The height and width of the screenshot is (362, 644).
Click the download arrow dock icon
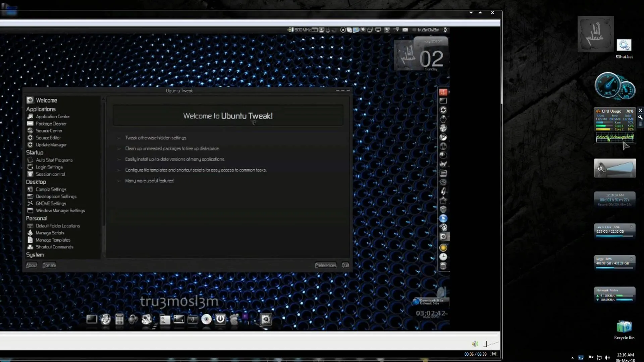(x=193, y=319)
